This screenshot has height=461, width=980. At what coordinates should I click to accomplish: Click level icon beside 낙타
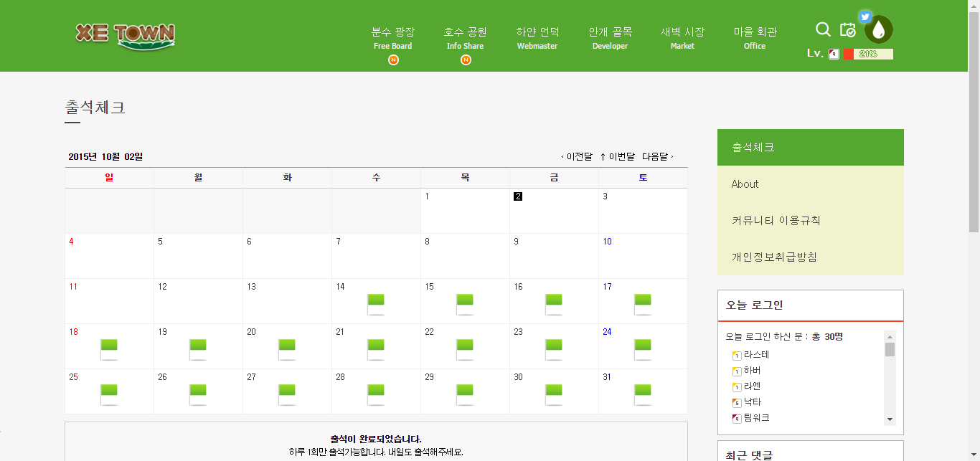736,402
